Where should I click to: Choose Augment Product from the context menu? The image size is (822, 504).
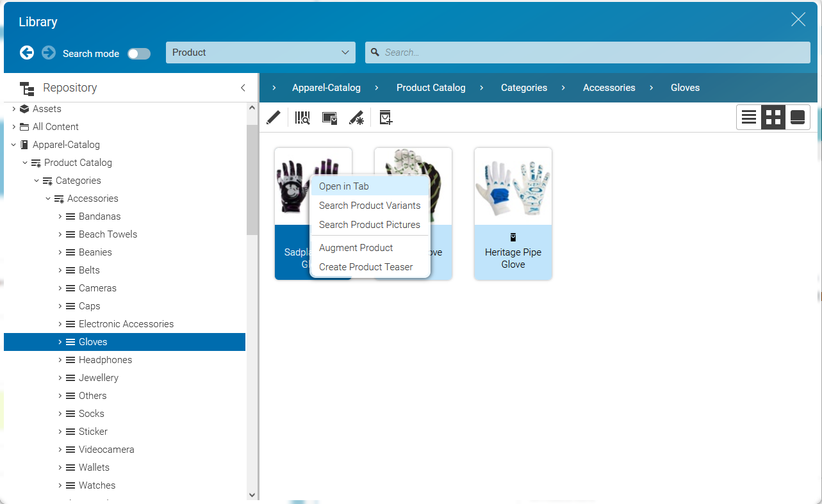(x=356, y=248)
